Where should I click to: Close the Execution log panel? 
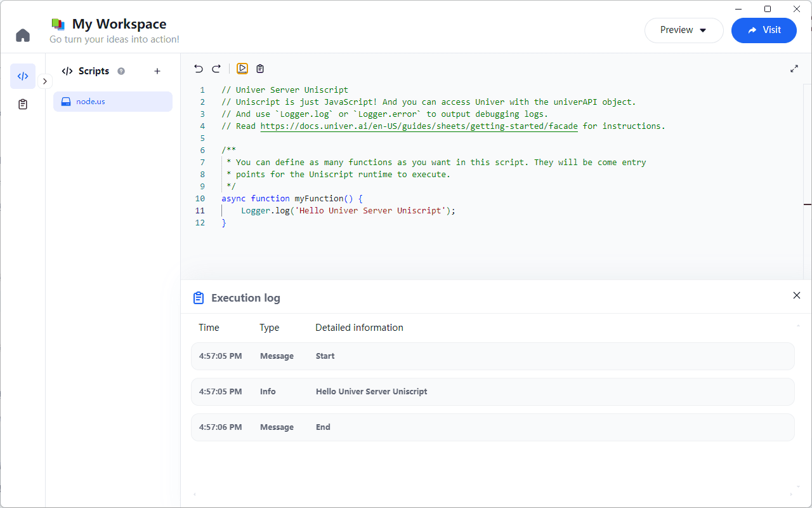coord(797,295)
